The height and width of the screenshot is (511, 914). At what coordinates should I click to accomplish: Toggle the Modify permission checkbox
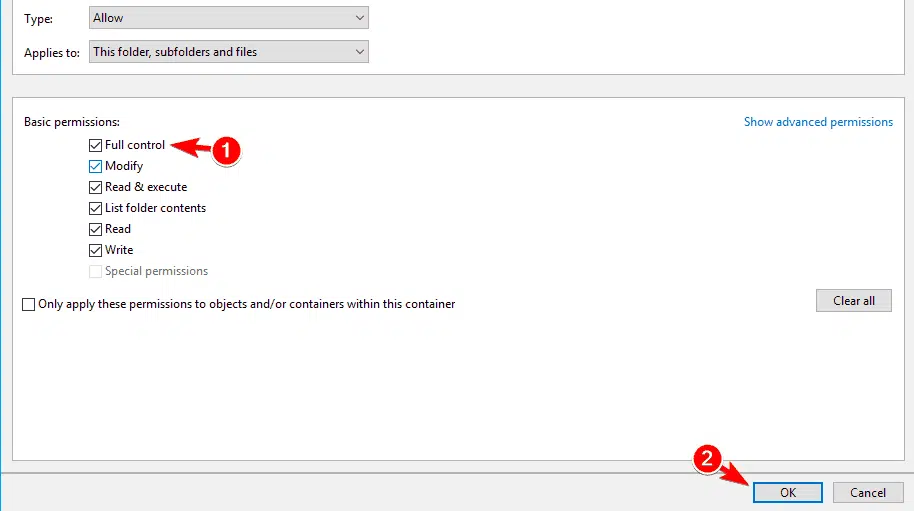tap(95, 166)
